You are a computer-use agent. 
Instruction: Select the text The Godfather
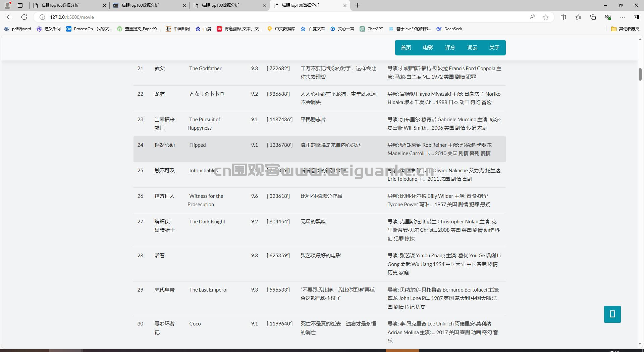[205, 69]
